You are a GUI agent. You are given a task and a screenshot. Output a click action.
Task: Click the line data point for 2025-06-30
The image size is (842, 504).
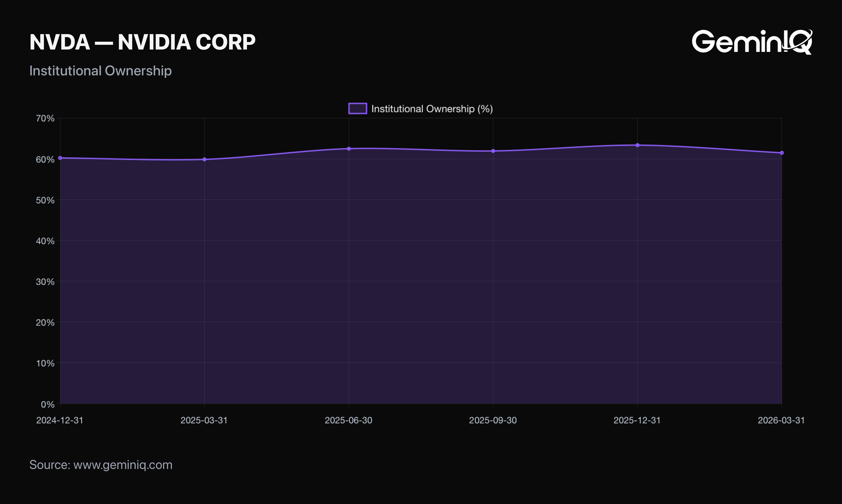[x=349, y=149]
